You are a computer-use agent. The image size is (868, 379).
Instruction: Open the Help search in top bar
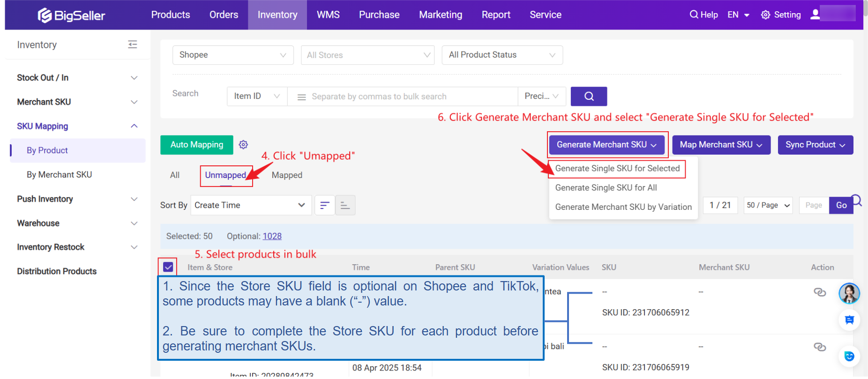pyautogui.click(x=703, y=15)
